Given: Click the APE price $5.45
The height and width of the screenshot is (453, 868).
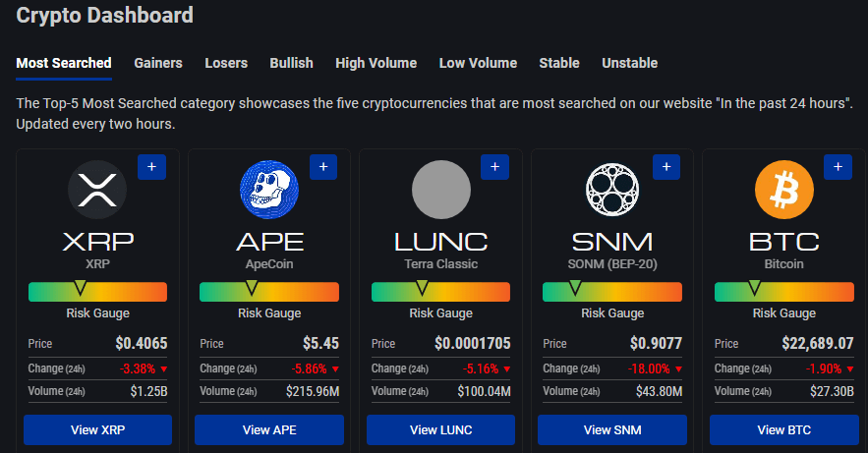Looking at the screenshot, I should pyautogui.click(x=320, y=344).
